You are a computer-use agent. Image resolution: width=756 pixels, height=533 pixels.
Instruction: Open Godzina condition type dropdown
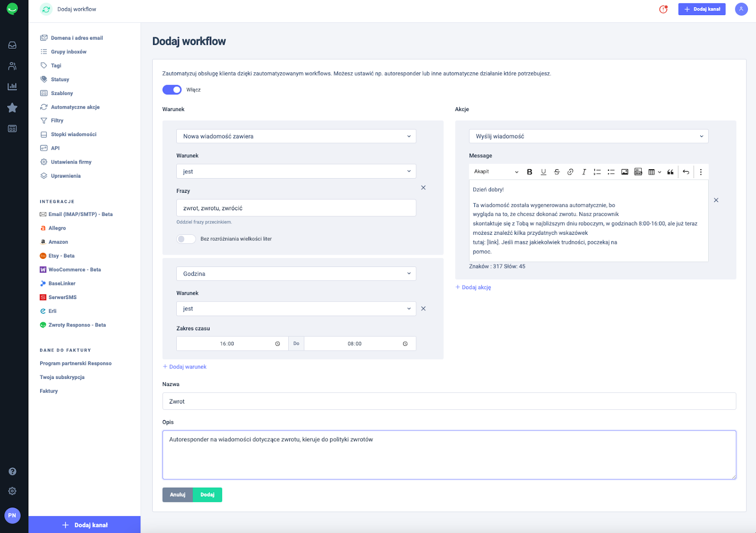pos(296,274)
